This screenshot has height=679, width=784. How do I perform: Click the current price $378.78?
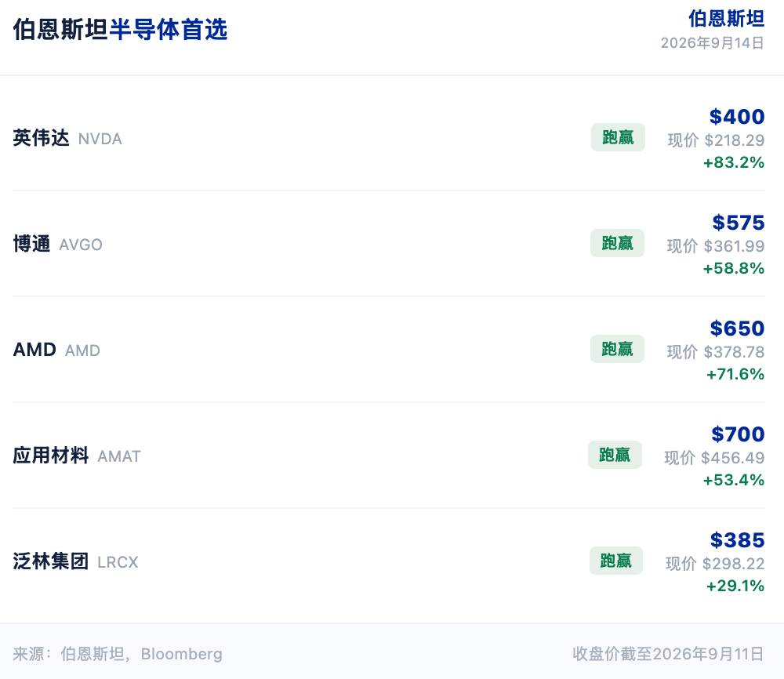[x=734, y=352]
